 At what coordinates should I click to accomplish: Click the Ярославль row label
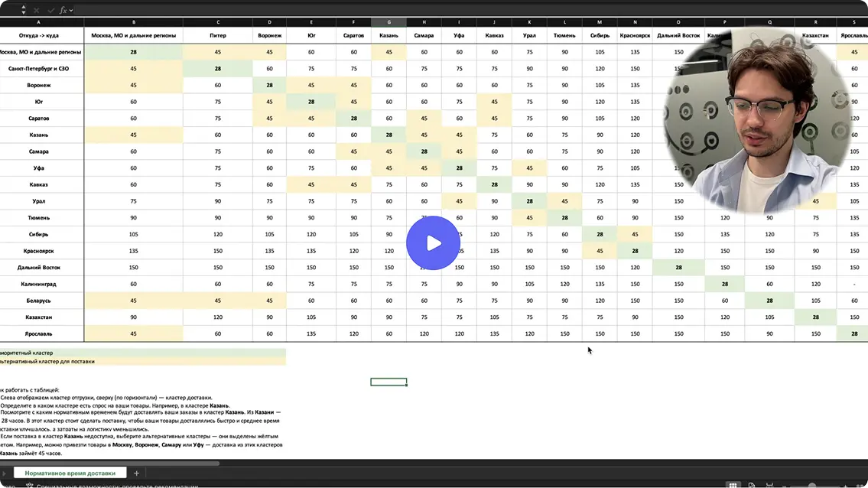pyautogui.click(x=38, y=334)
